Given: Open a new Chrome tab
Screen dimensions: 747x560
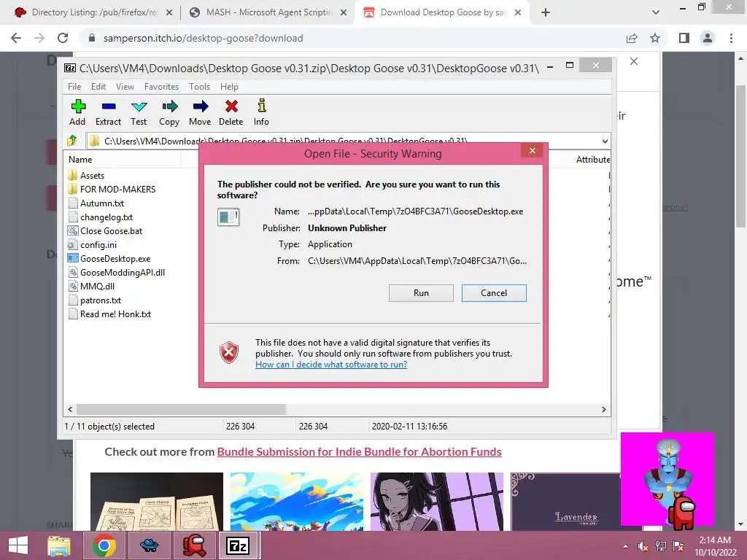Looking at the screenshot, I should click(x=546, y=12).
